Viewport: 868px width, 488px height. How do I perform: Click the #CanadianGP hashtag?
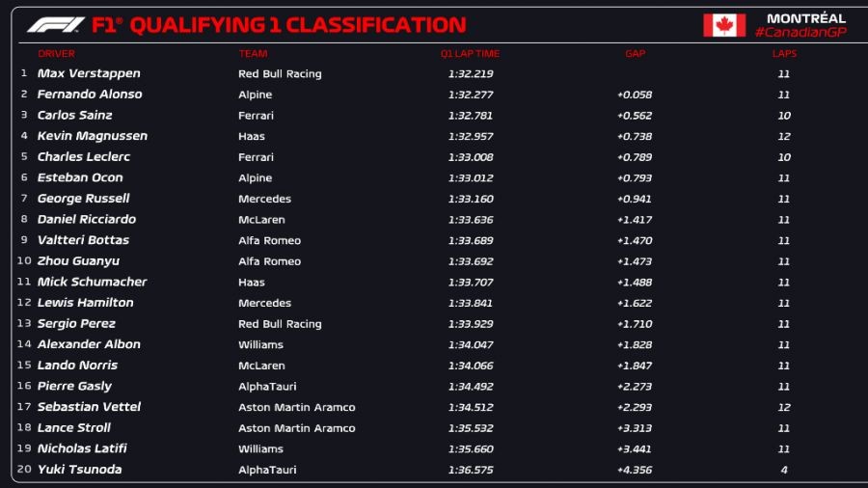click(x=800, y=33)
